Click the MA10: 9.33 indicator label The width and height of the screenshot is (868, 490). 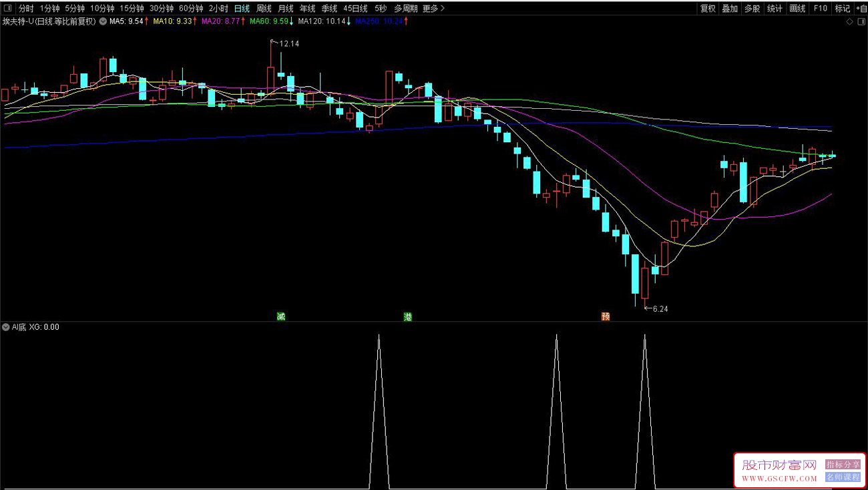172,21
